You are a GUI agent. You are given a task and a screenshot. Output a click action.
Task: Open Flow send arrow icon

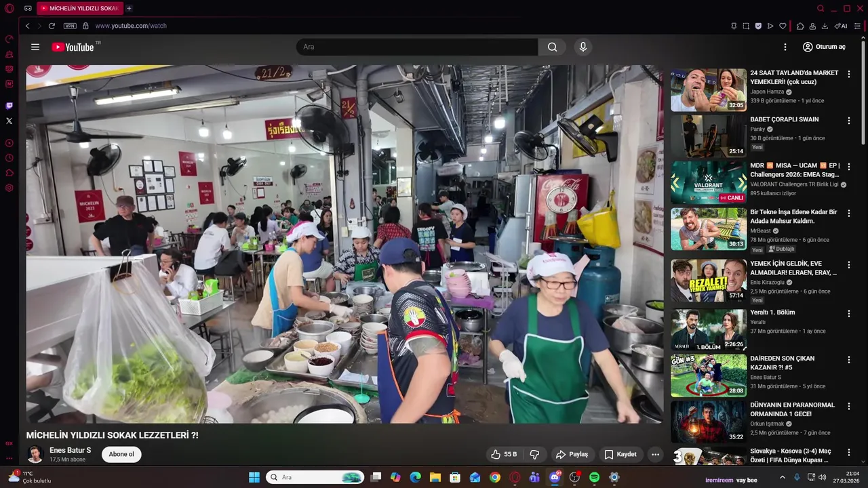pos(770,26)
